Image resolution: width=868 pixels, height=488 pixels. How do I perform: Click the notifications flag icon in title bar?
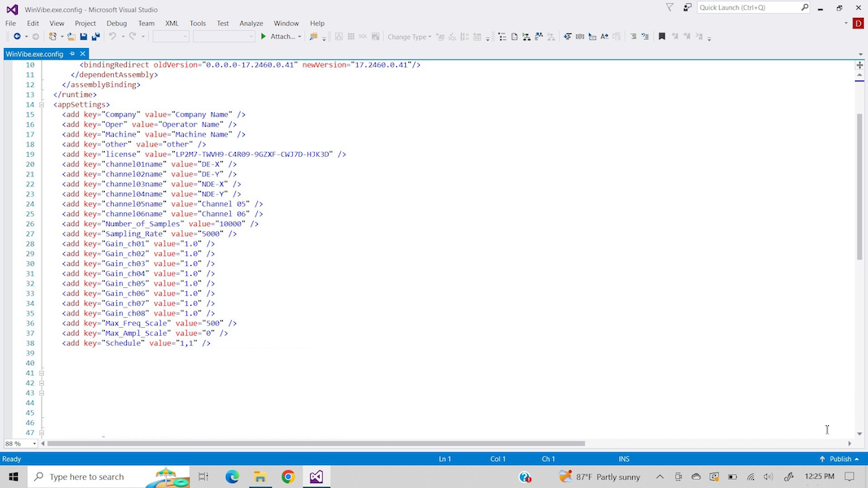pyautogui.click(x=670, y=7)
